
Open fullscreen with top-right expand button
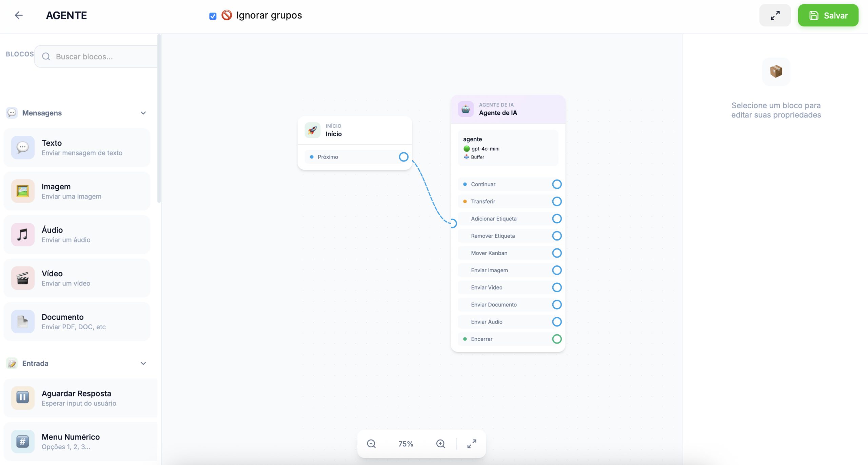[775, 15]
